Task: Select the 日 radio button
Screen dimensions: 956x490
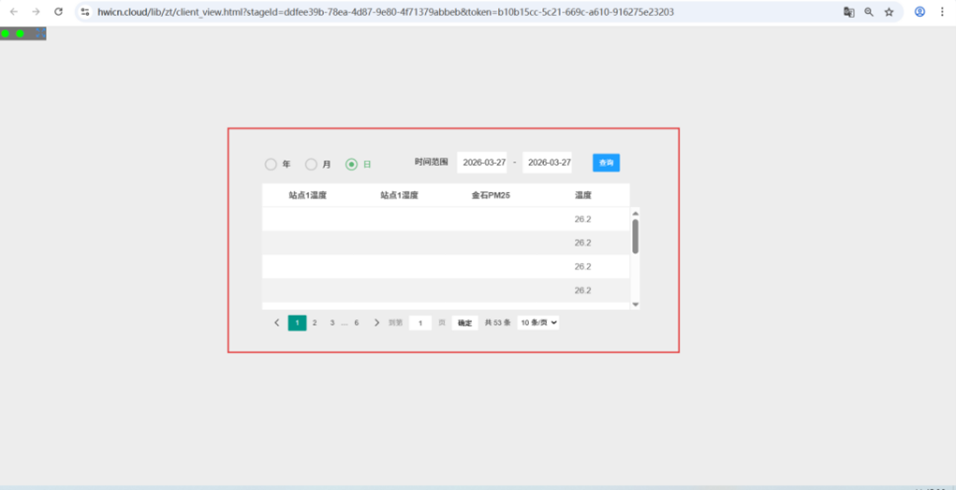Action: coord(351,164)
